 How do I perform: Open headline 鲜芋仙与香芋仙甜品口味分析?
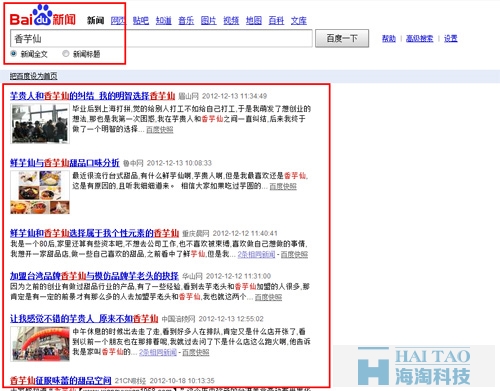pyautogui.click(x=65, y=163)
